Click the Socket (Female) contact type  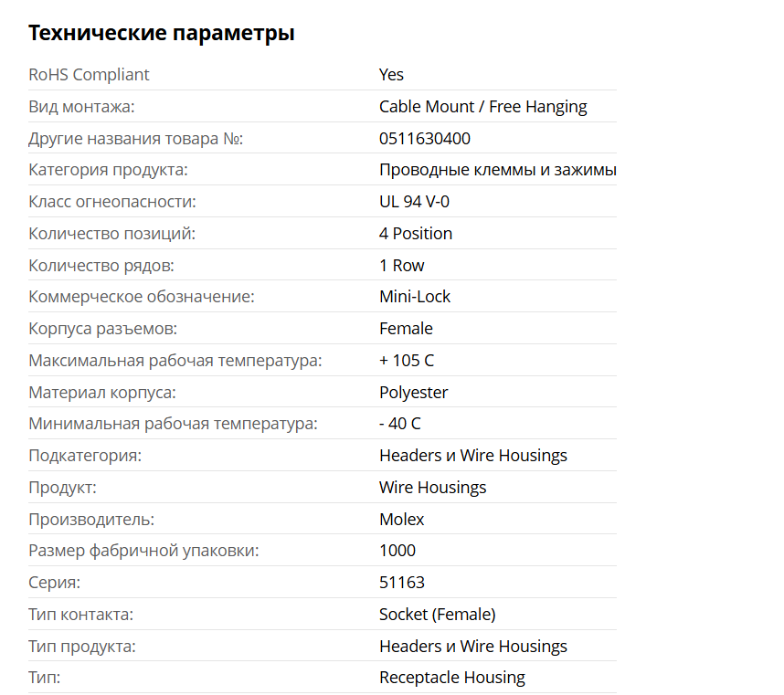click(x=438, y=614)
